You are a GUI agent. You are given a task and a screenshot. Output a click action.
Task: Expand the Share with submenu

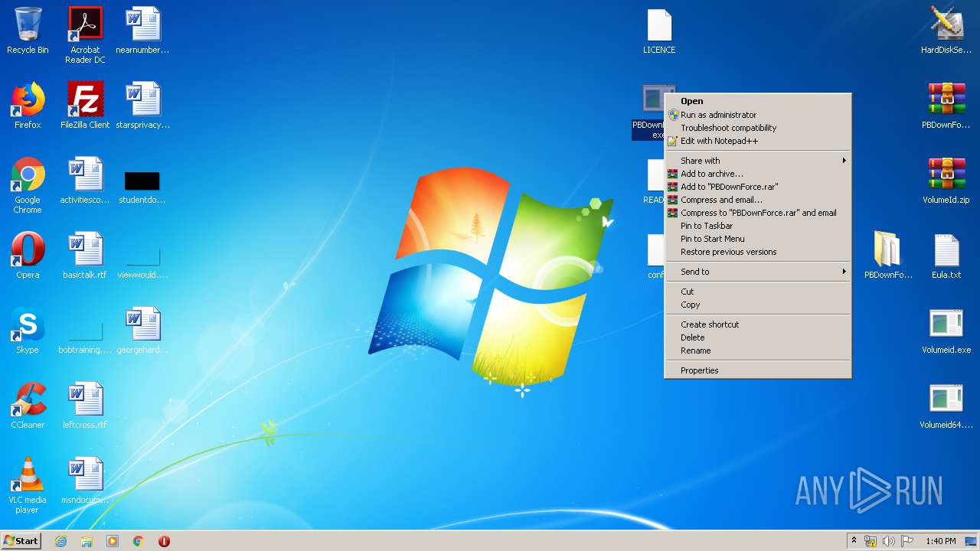[758, 161]
